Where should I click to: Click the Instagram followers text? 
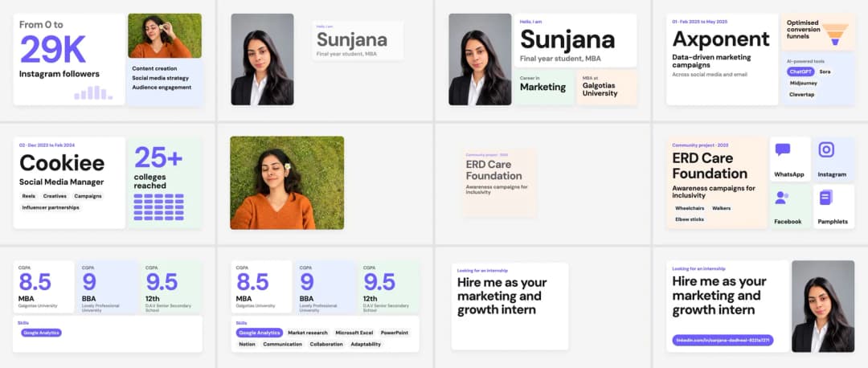tap(59, 74)
